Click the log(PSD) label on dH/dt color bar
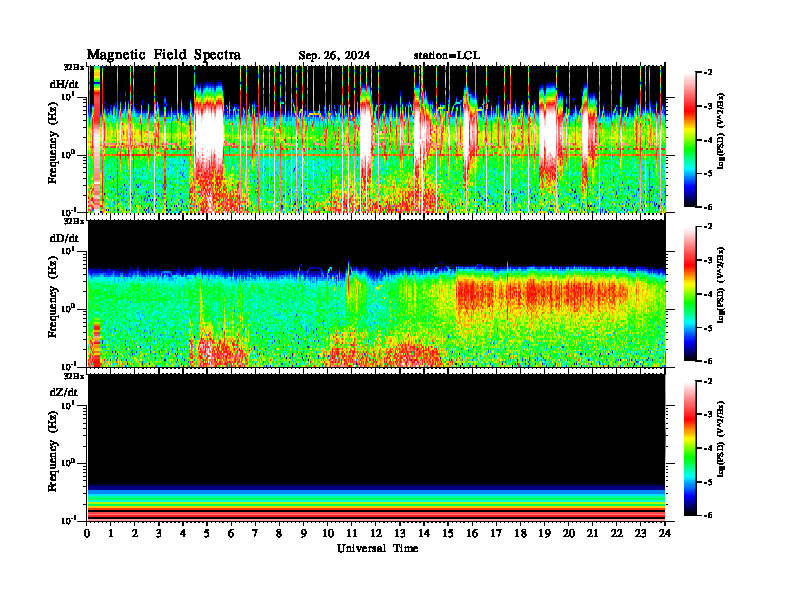 pos(721,131)
